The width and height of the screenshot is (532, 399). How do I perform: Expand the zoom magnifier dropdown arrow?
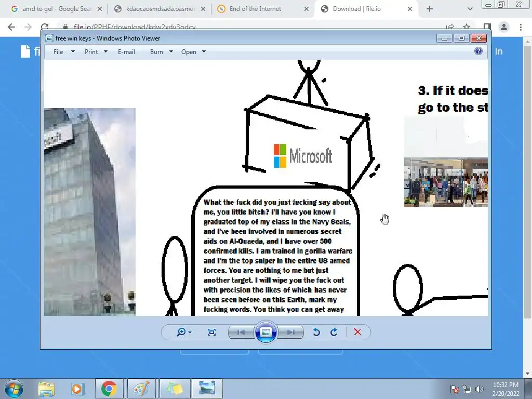190,332
